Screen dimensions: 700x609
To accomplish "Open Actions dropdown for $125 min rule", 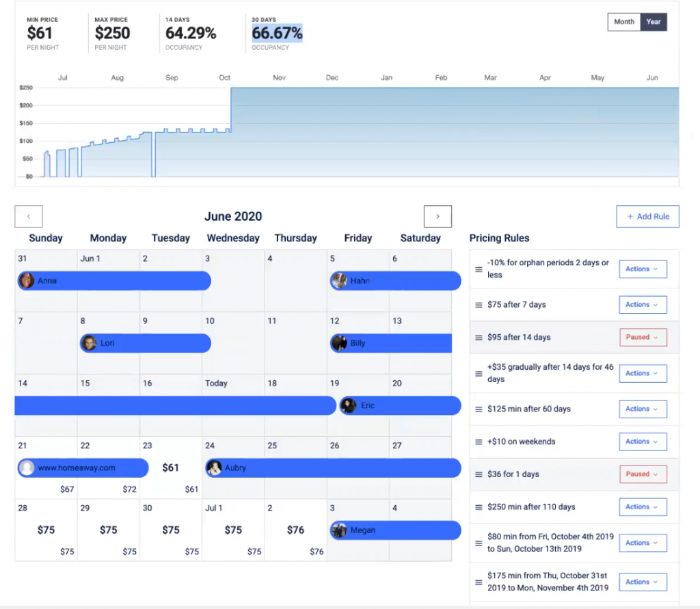I will point(642,408).
